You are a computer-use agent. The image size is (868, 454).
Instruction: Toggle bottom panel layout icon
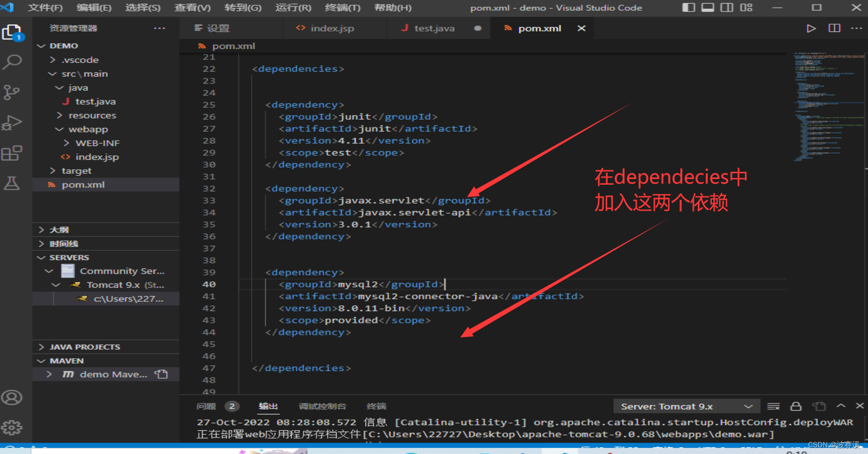click(x=708, y=7)
